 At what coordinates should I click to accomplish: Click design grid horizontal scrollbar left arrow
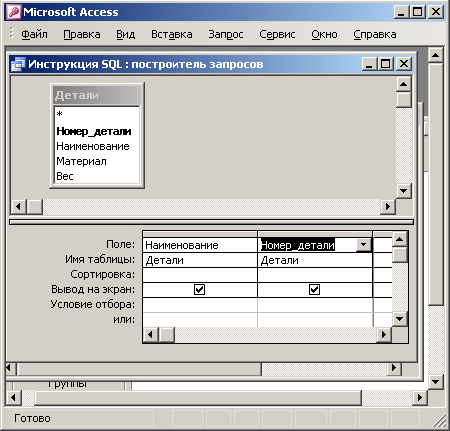[150, 334]
